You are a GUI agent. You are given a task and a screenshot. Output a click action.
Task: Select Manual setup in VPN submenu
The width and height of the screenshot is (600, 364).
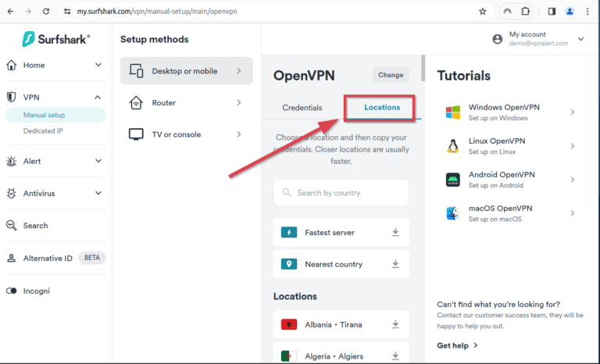click(x=55, y=115)
